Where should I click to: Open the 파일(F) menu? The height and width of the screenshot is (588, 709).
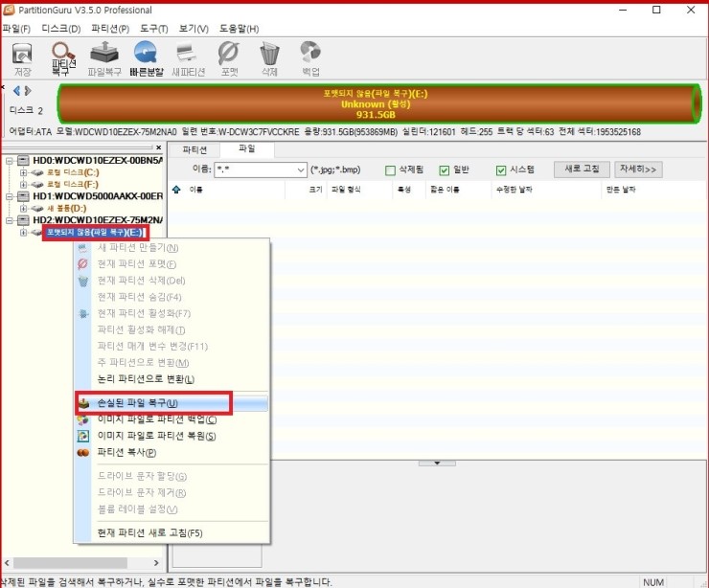pos(16,29)
